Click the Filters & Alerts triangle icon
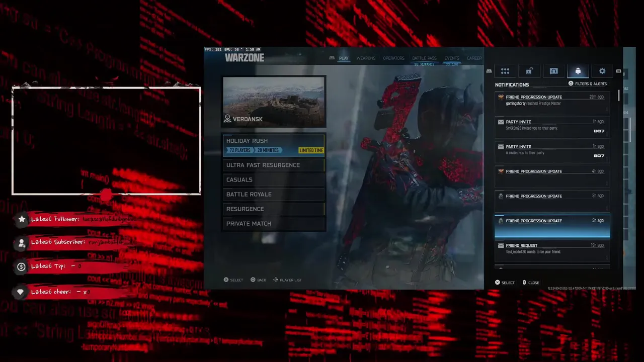644x362 pixels. click(571, 83)
